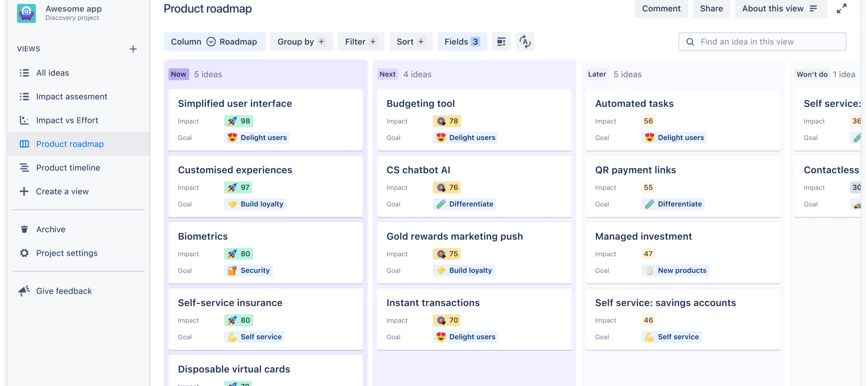Open the Fields selector
868x386 pixels.
462,42
